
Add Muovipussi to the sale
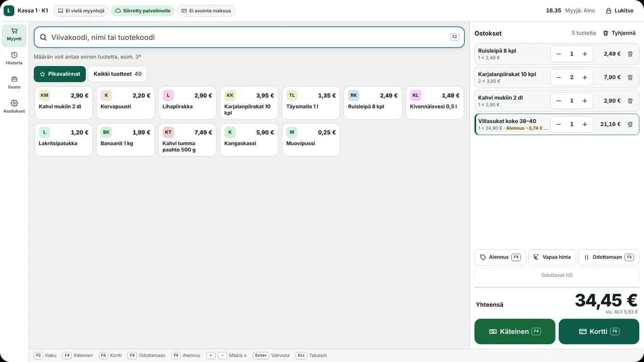(311, 140)
